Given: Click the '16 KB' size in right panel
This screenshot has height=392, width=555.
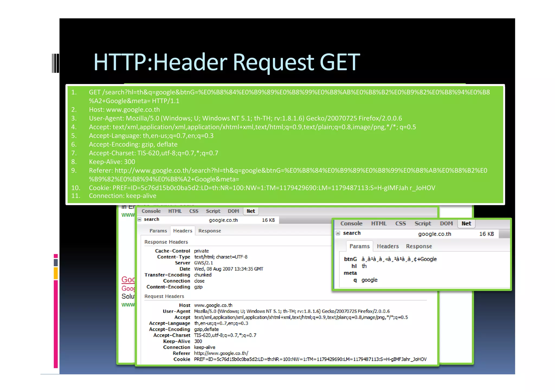Looking at the screenshot, I should [486, 234].
